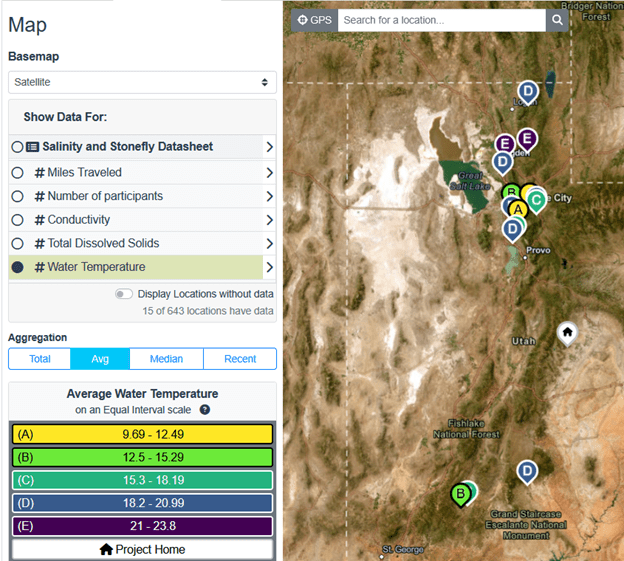624x561 pixels.
Task: Switch aggregation to Median tab
Action: pos(165,359)
